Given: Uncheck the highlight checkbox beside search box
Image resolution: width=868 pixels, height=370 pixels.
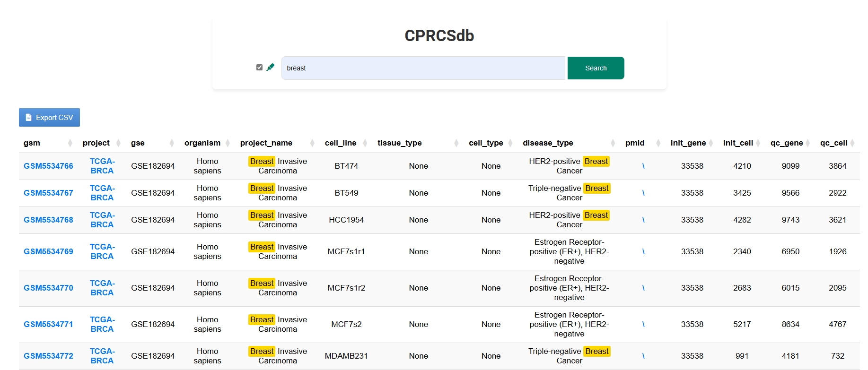Looking at the screenshot, I should click(x=259, y=68).
